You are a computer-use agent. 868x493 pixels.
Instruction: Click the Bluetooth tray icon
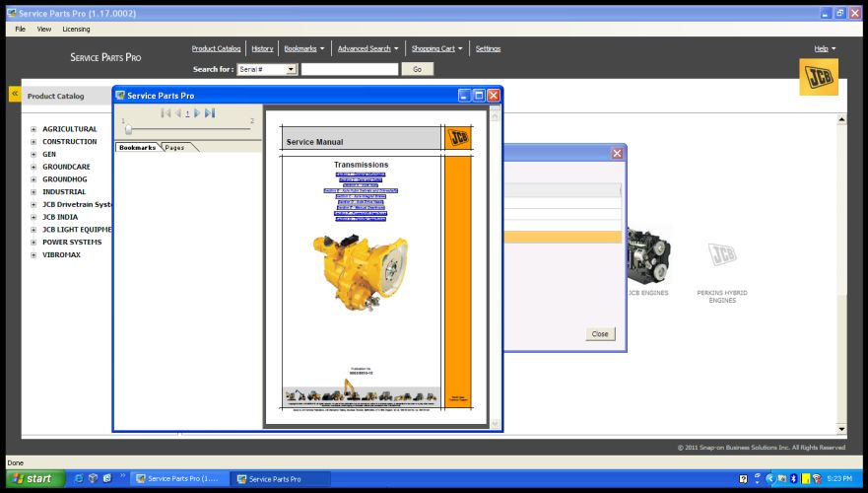793,478
